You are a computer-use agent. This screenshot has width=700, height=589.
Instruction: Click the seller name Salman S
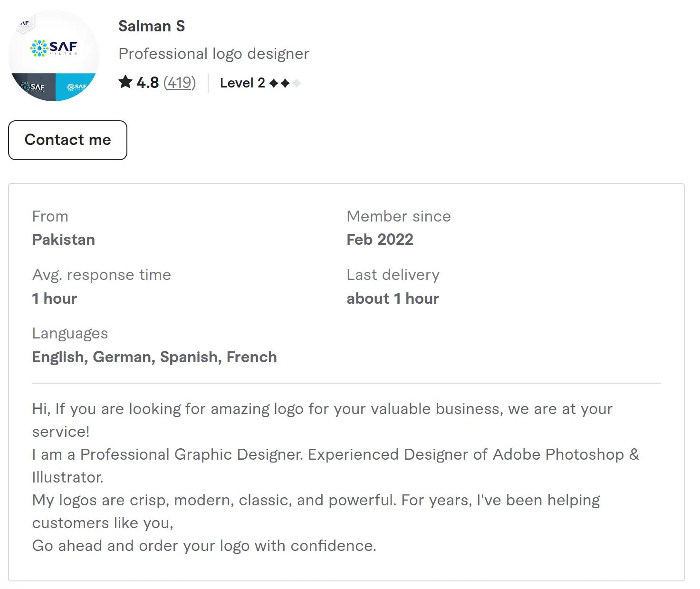(x=152, y=26)
